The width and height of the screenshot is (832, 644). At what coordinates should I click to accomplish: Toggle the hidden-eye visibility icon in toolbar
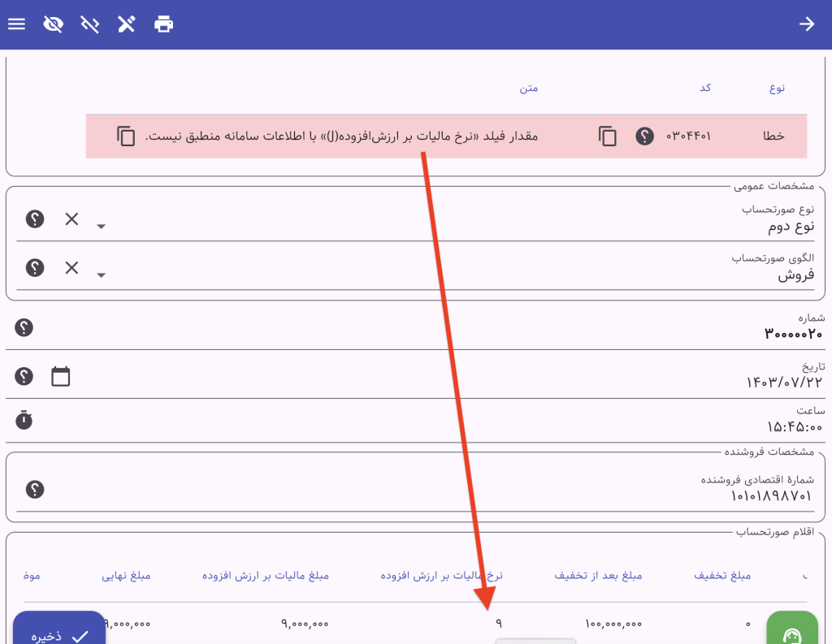(53, 24)
